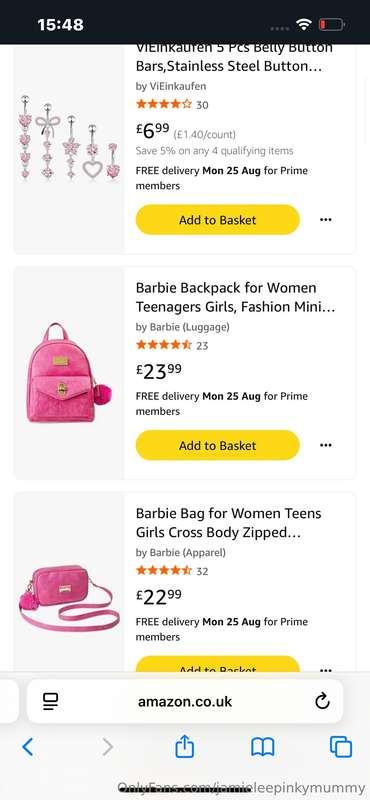Open the page reader menu icon
370x800 pixels.
[51, 702]
